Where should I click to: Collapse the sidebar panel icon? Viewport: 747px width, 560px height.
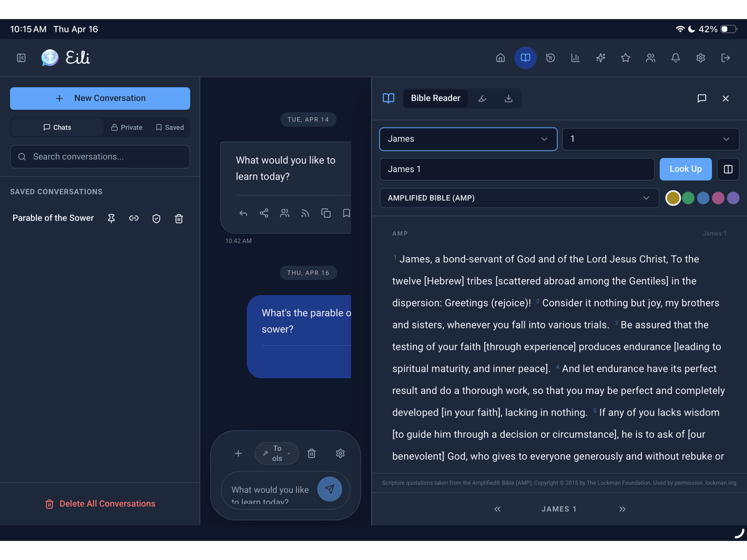21,58
